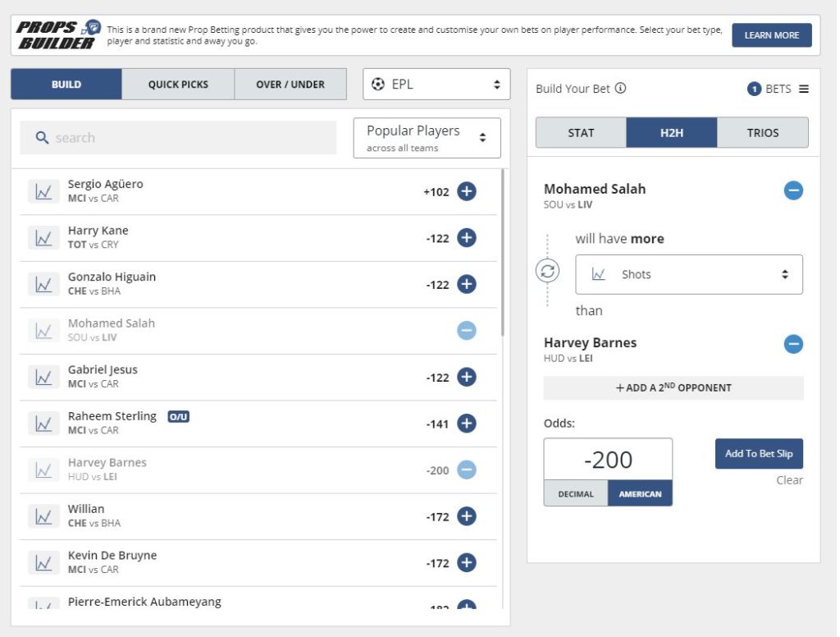Viewport: 840px width, 637px height.
Task: Open the Shots statistic dropdown
Action: coord(688,274)
